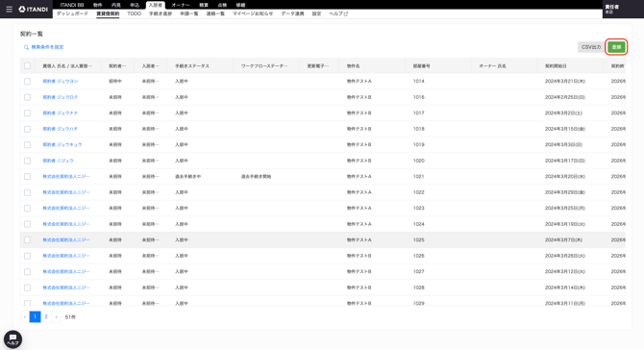Image resolution: width=644 pixels, height=350 pixels.
Task: Open contract 契約者 ジュウキュウ
Action: 62,144
